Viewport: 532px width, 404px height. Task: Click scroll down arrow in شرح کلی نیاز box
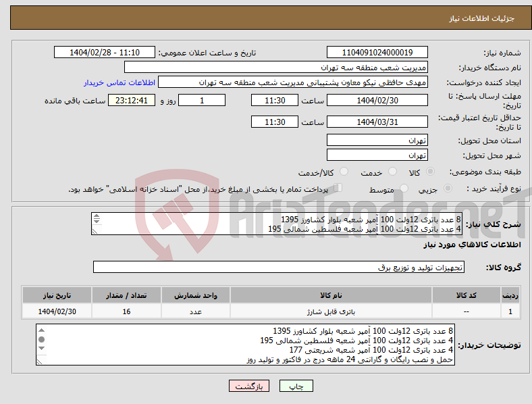pos(97,221)
